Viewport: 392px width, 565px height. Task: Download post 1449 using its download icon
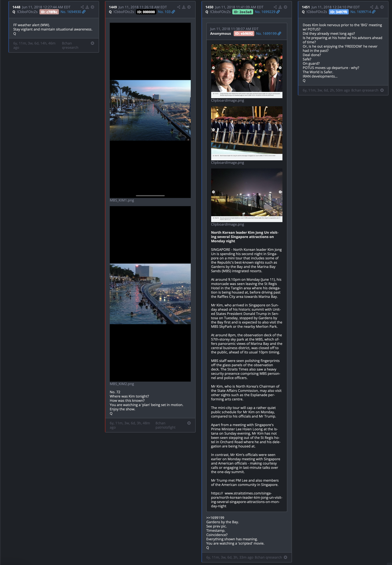pos(184,7)
